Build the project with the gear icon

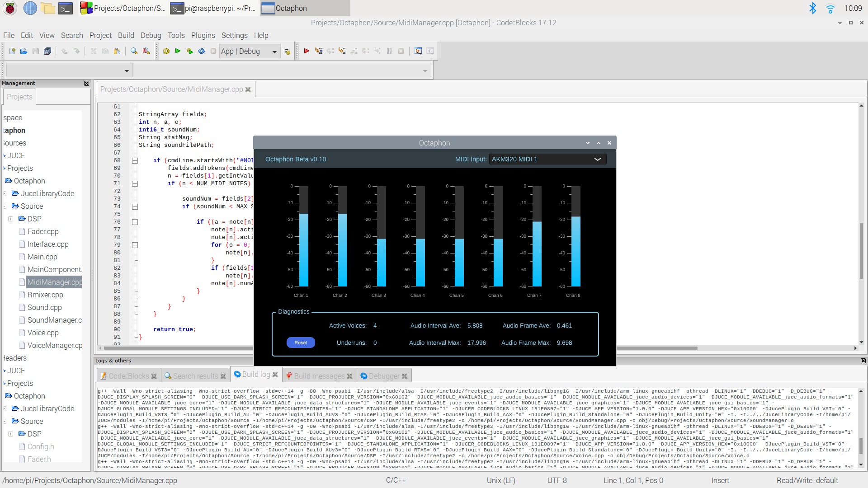point(166,51)
